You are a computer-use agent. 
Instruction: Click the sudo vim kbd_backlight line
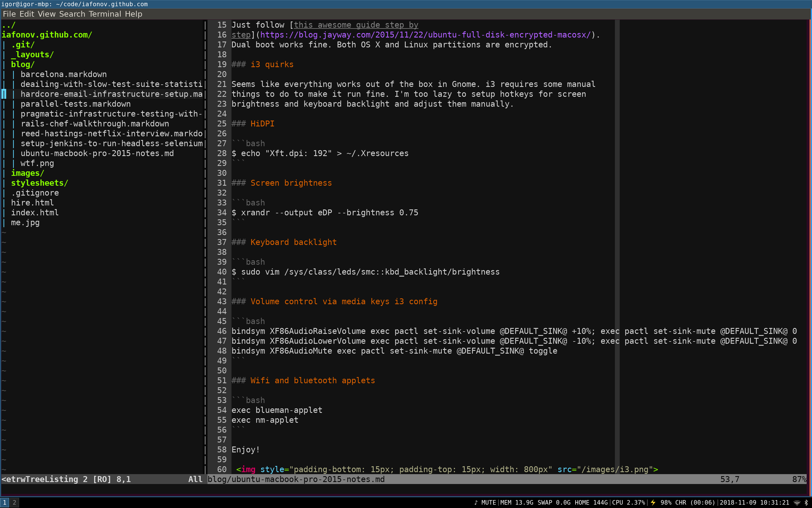[365, 272]
